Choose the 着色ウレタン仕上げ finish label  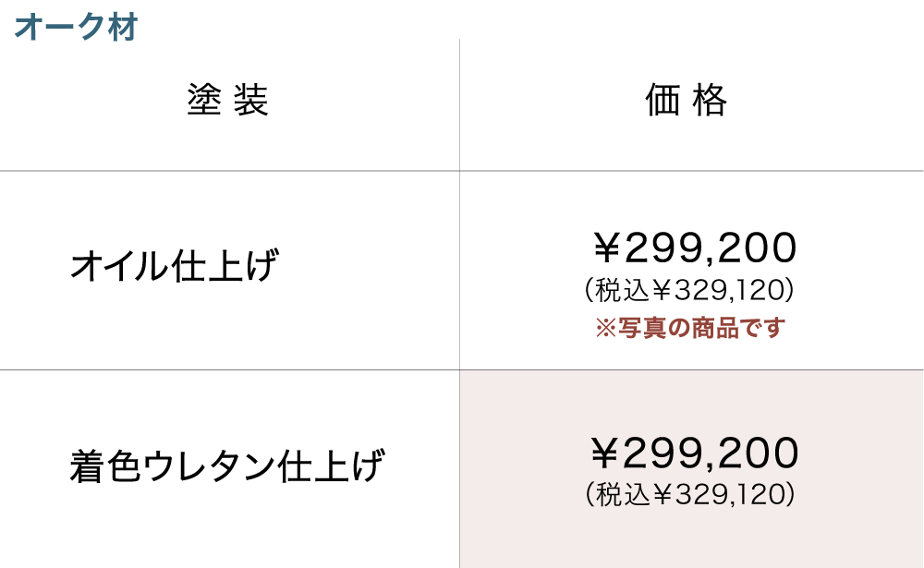click(x=226, y=466)
